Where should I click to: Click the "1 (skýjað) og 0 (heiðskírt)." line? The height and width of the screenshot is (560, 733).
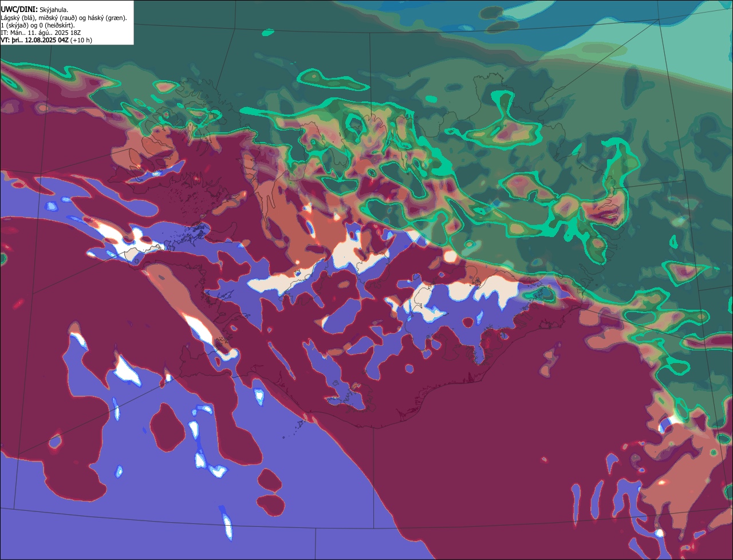37,25
